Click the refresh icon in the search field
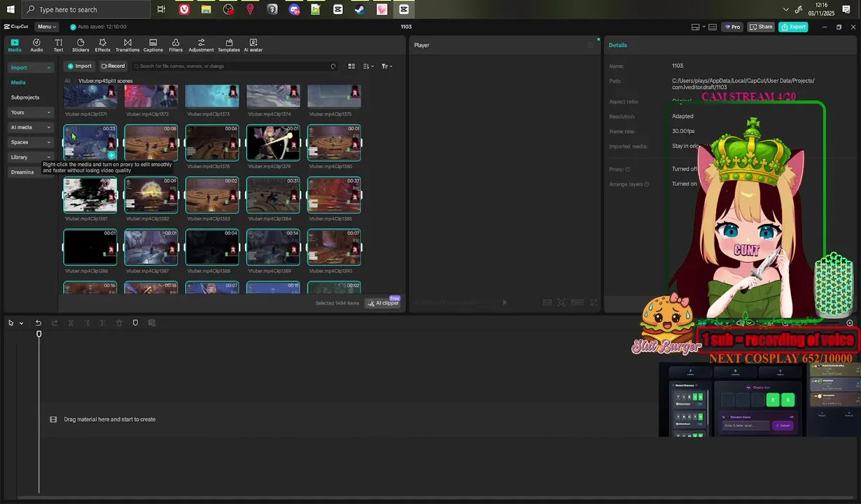861x504 pixels. click(x=333, y=66)
